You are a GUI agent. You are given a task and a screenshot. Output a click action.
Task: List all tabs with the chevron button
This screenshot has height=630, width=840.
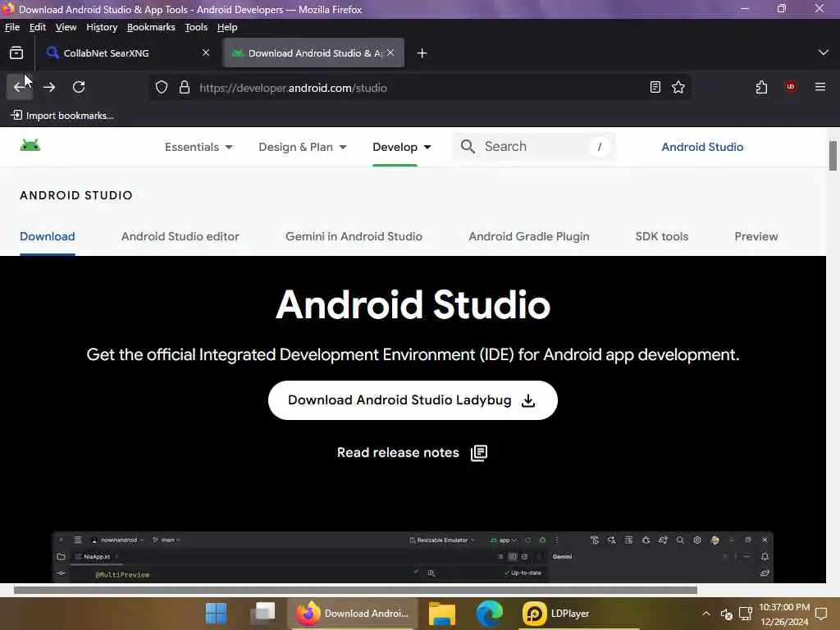[x=824, y=52]
